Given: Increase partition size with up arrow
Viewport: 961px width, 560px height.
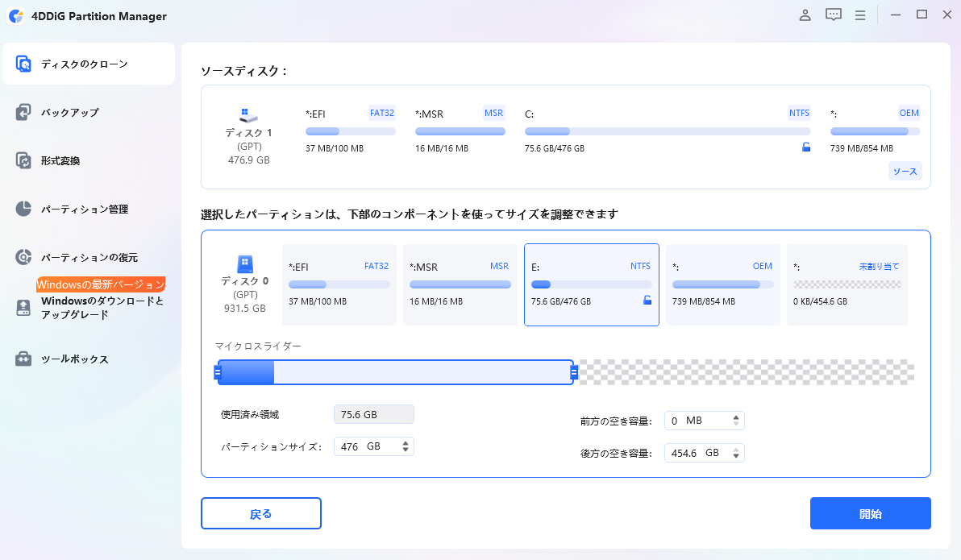Looking at the screenshot, I should [406, 442].
